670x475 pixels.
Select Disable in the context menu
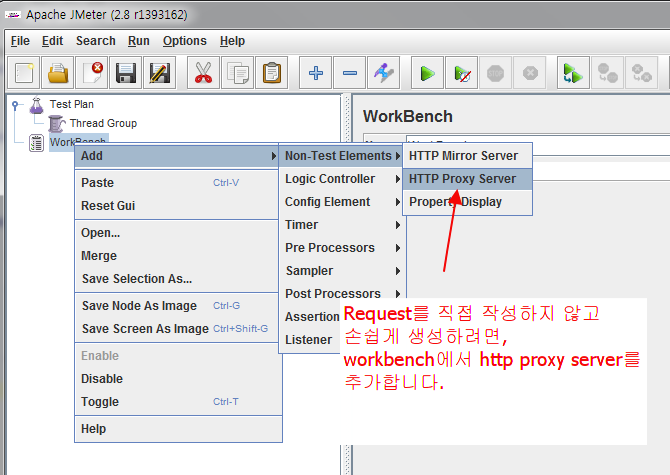point(176,379)
